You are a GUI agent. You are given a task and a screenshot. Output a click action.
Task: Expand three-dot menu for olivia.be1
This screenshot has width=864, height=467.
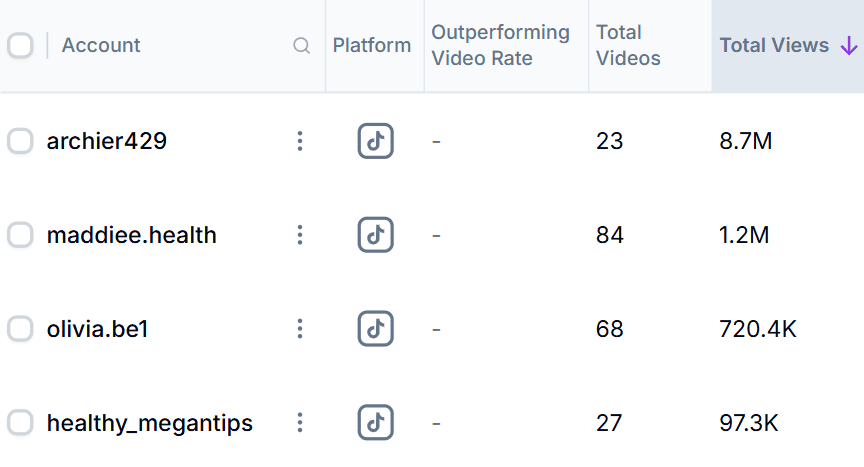(x=299, y=328)
